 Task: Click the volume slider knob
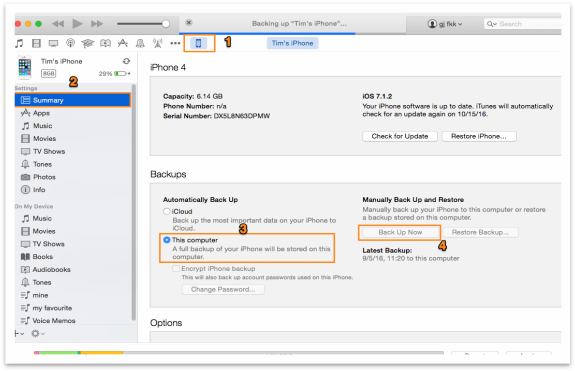[166, 24]
